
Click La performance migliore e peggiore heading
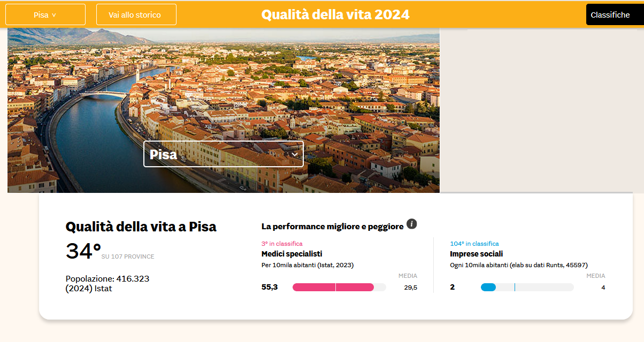click(x=332, y=227)
